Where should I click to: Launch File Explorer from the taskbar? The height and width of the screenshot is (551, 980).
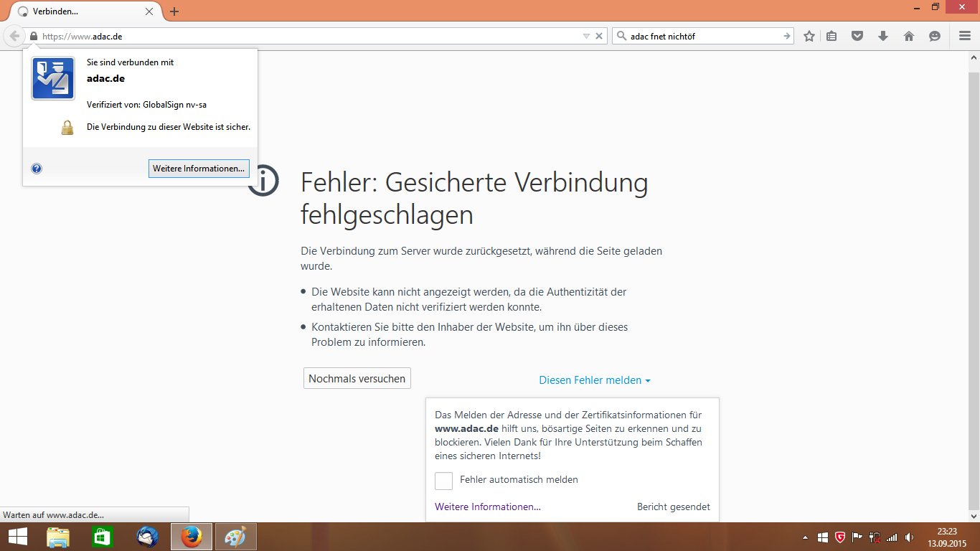pyautogui.click(x=58, y=537)
